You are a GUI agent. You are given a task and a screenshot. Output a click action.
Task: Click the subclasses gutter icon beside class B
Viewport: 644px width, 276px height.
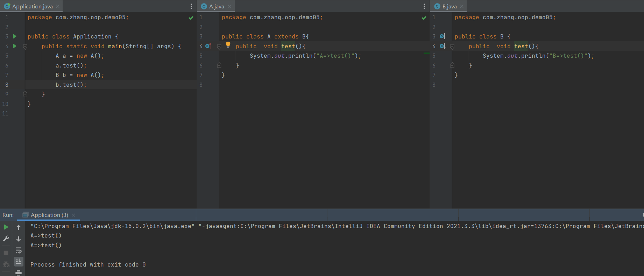[x=443, y=36]
